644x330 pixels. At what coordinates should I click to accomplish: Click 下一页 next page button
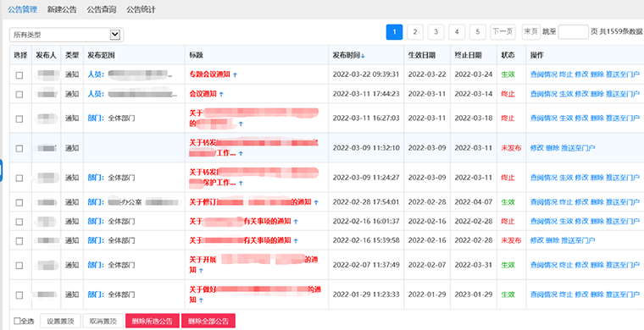point(502,32)
